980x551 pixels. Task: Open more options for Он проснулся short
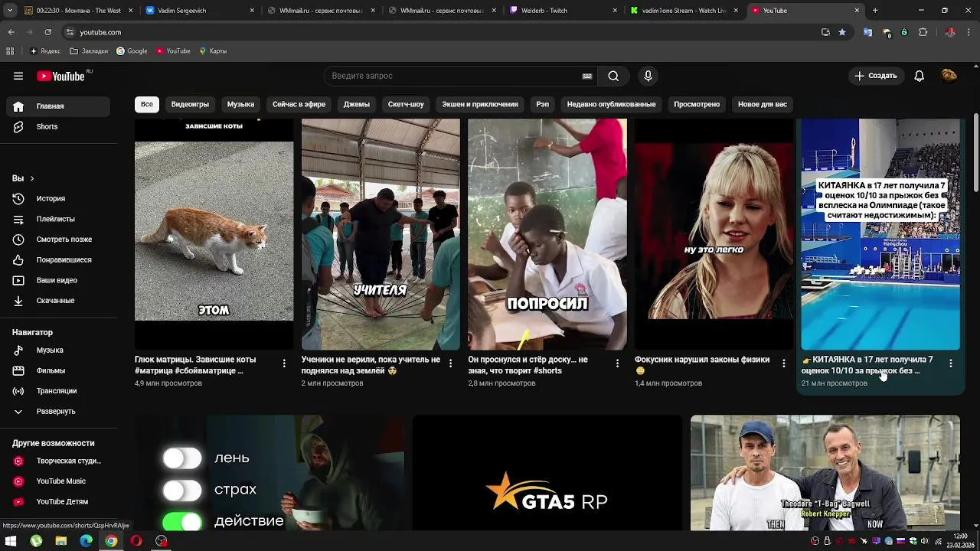[617, 364]
